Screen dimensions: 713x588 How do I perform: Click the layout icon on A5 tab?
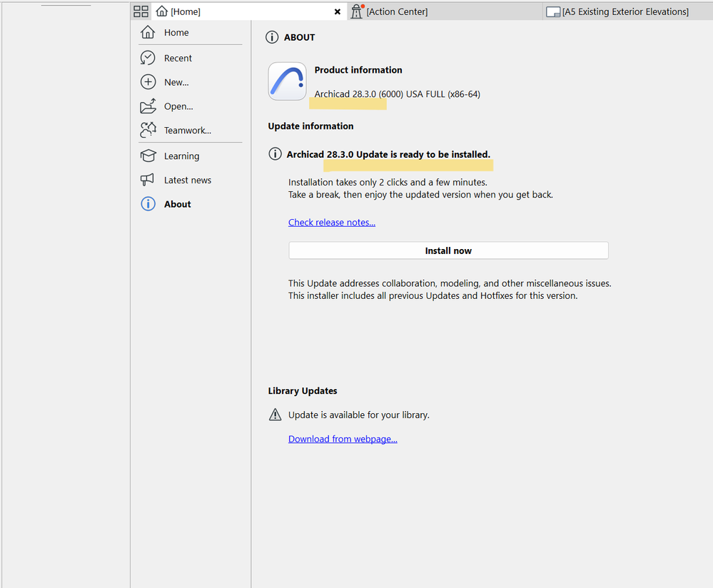553,12
